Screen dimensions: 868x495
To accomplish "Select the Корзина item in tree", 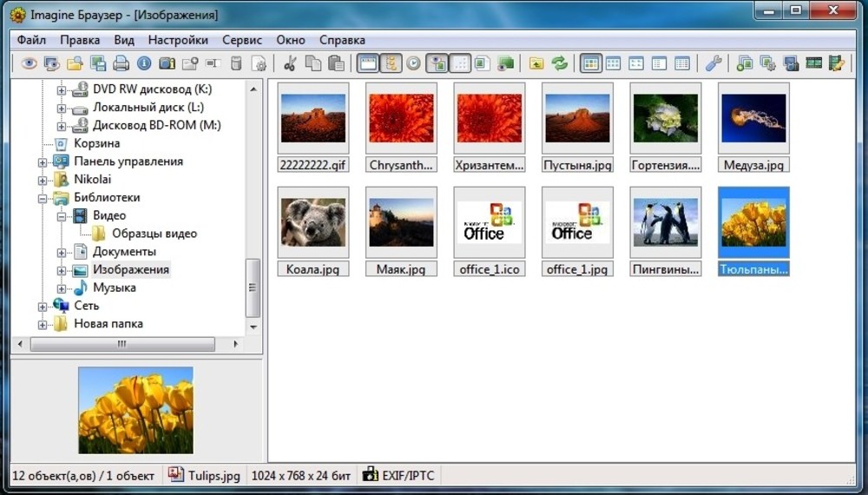I will point(96,143).
